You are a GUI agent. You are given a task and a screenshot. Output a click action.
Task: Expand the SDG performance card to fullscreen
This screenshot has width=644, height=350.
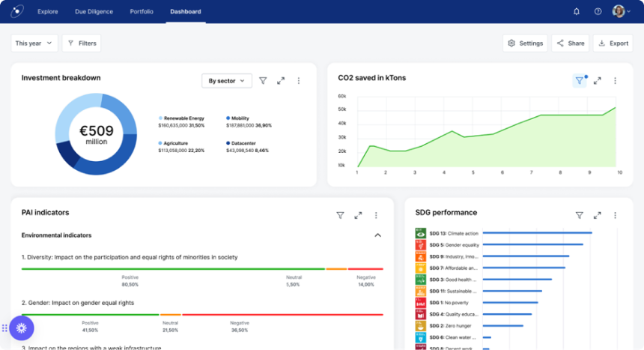point(598,215)
